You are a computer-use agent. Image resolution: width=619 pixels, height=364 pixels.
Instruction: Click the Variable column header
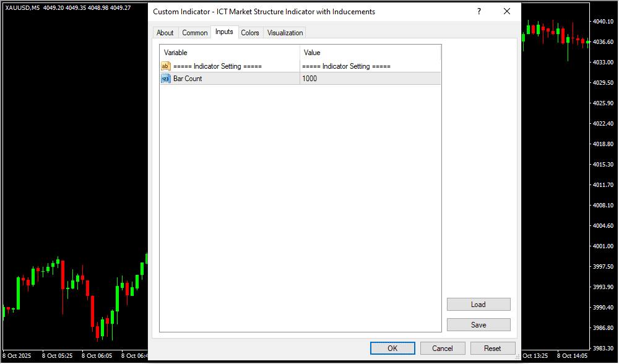point(230,53)
